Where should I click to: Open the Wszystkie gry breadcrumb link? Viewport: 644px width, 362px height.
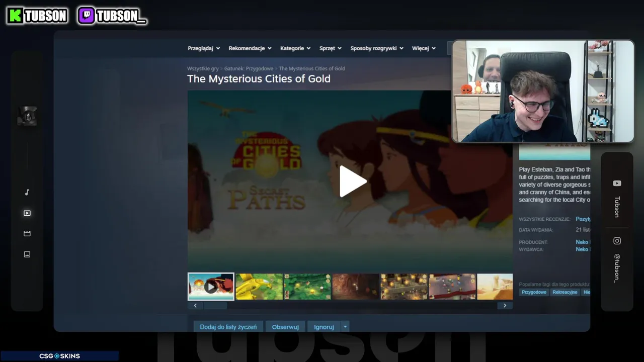pos(203,68)
